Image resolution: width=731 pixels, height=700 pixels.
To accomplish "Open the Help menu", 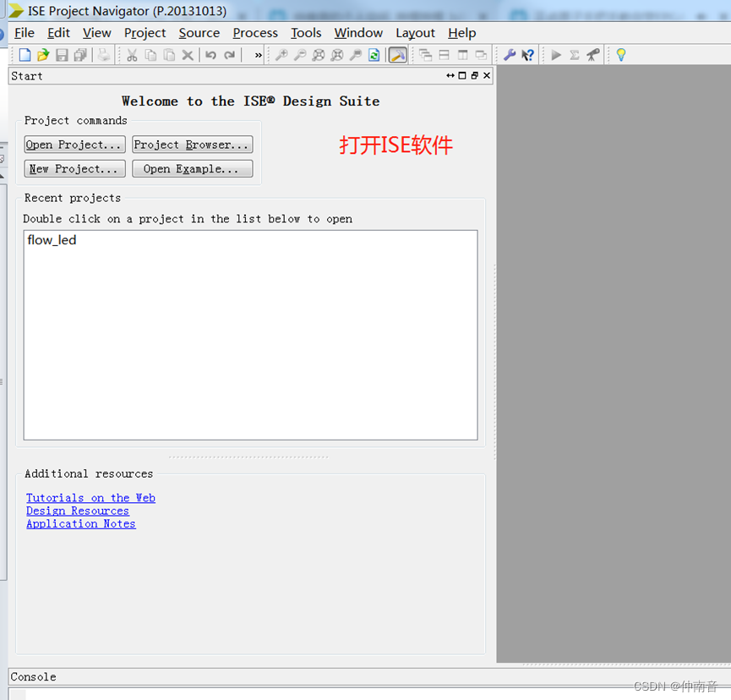I will (462, 33).
